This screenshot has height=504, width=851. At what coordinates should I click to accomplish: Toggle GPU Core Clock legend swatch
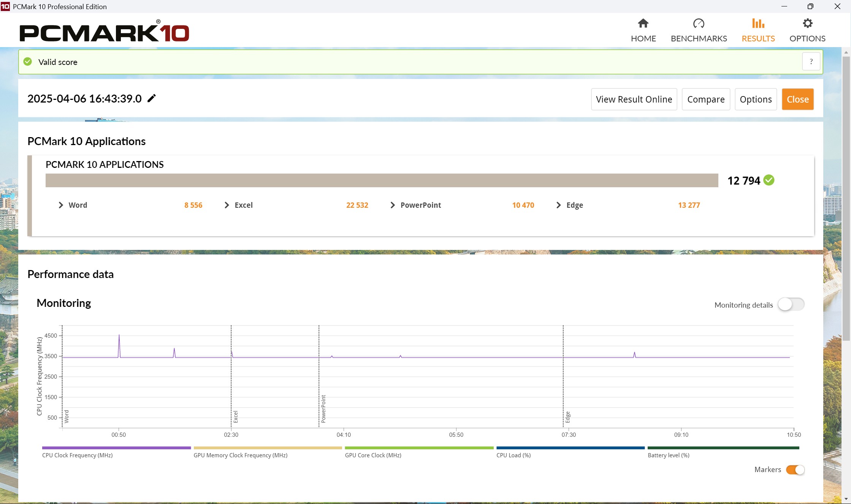point(419,448)
